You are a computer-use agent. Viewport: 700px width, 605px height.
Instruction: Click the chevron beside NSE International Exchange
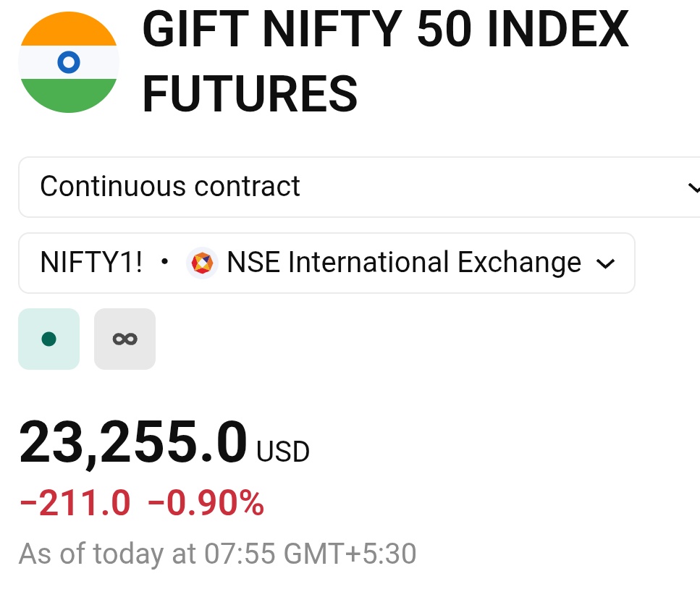pyautogui.click(x=605, y=263)
